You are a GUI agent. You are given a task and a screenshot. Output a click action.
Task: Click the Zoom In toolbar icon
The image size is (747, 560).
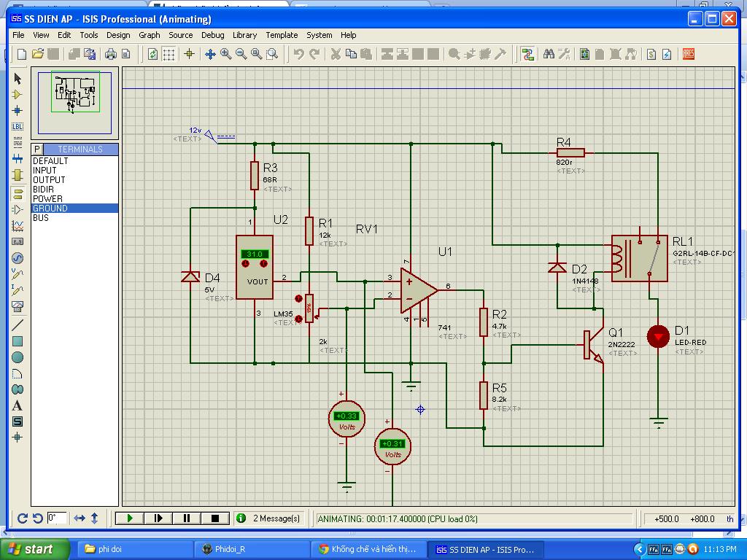(x=225, y=54)
